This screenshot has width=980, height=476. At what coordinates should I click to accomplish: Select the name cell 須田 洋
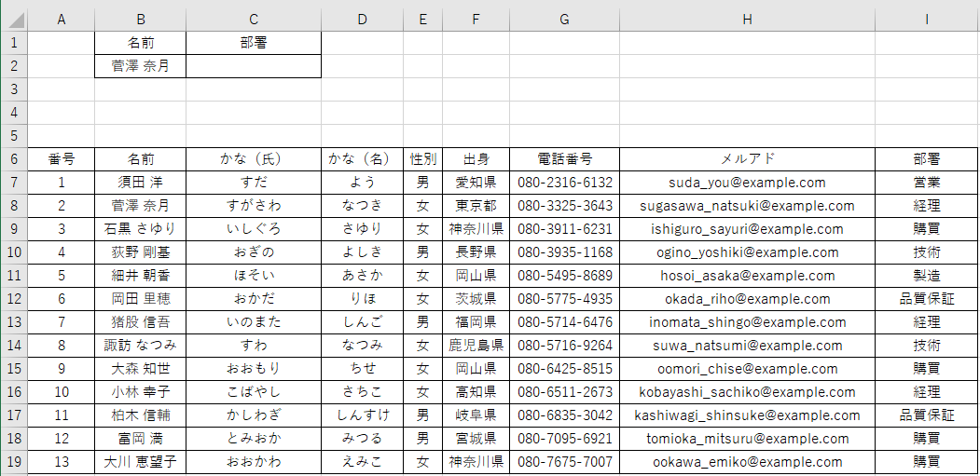click(141, 183)
